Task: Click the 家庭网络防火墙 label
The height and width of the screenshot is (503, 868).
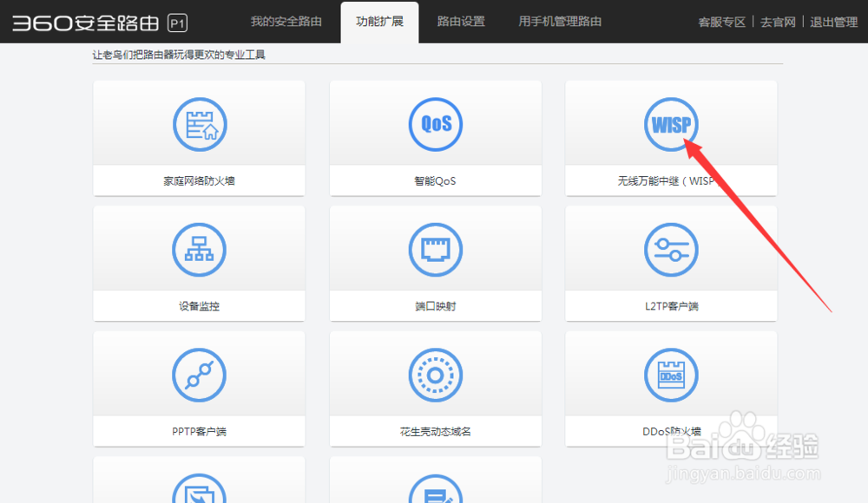Action: [200, 181]
